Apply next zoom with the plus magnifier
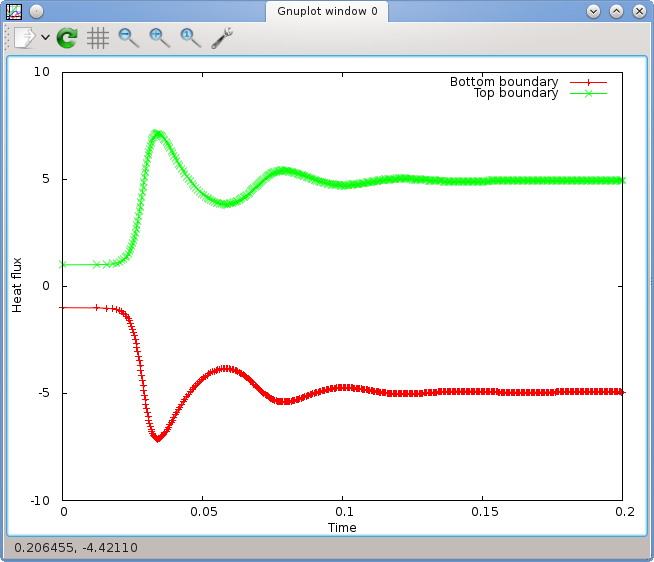The height and width of the screenshot is (562, 654). point(160,38)
